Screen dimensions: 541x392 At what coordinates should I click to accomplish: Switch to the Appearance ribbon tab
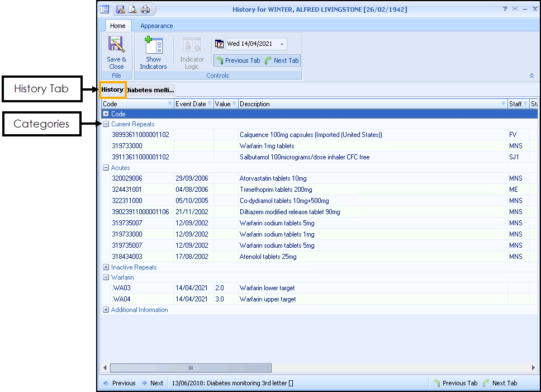pos(156,26)
